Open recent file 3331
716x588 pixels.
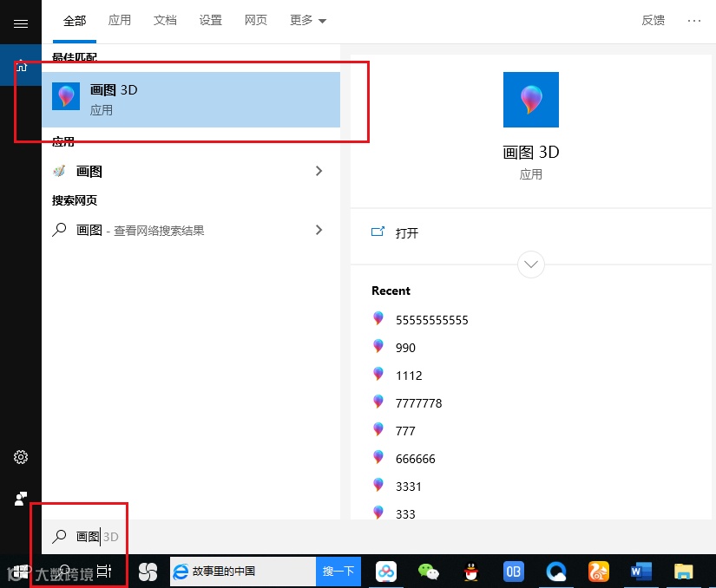click(x=409, y=487)
